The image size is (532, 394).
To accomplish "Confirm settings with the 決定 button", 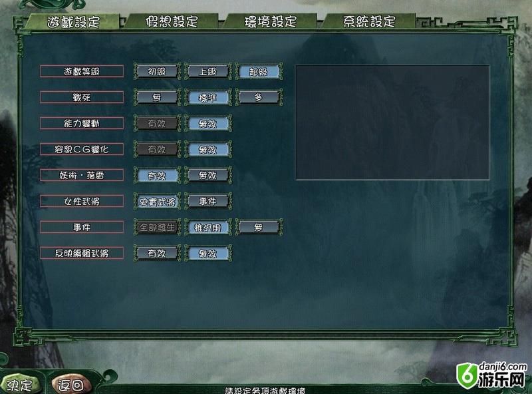I will [20, 385].
